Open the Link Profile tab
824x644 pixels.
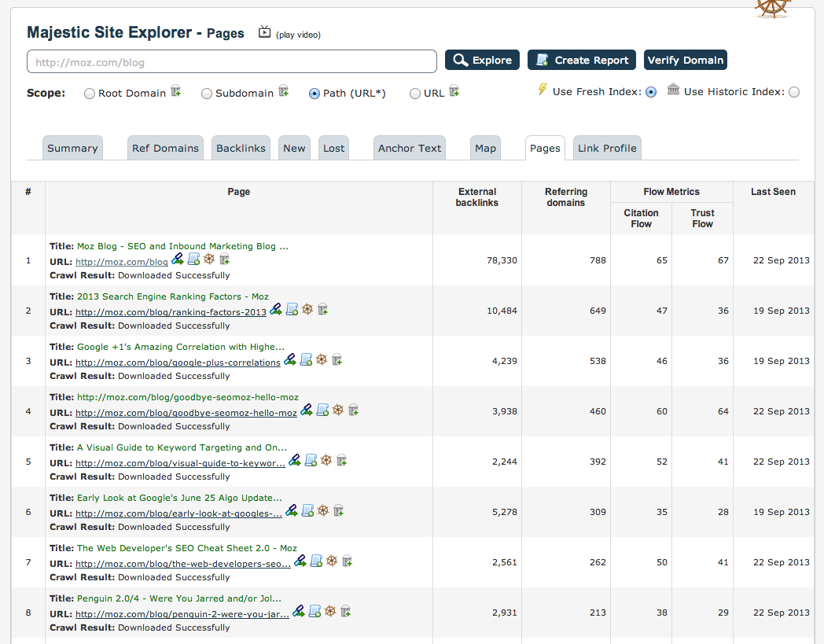click(607, 148)
